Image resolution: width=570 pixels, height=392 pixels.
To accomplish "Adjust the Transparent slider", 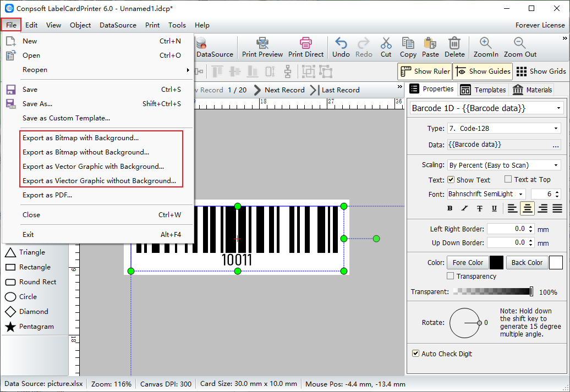I will click(494, 291).
